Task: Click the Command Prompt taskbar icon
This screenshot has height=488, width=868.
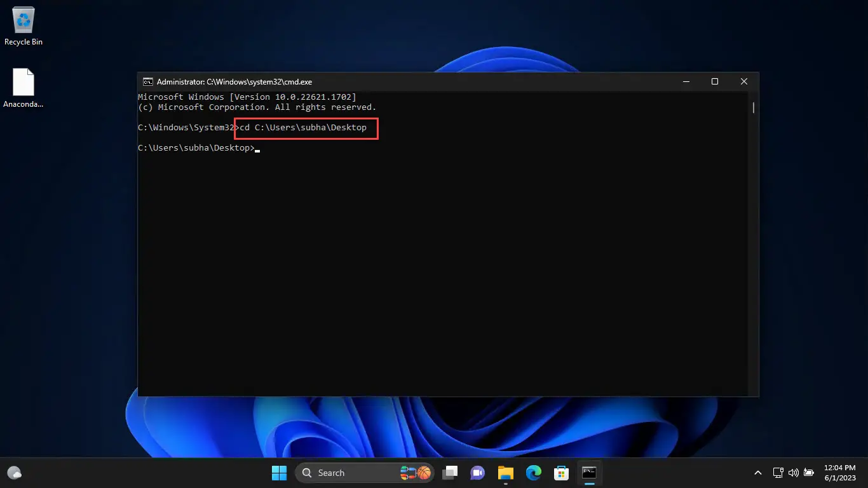Action: click(589, 473)
